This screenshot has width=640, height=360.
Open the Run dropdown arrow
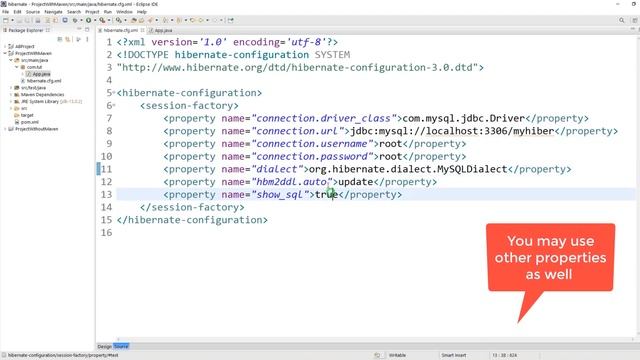tap(95, 20)
